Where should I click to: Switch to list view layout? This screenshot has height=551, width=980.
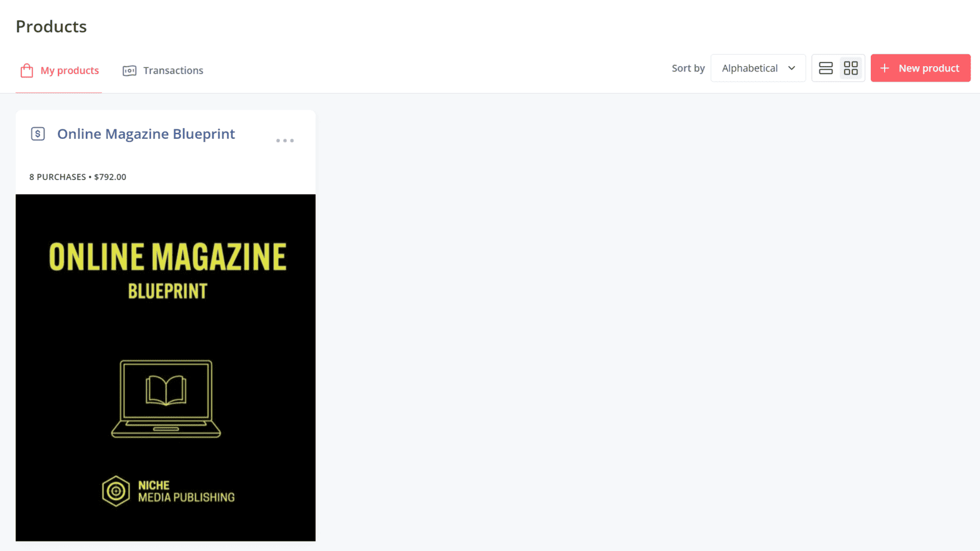[x=826, y=68]
